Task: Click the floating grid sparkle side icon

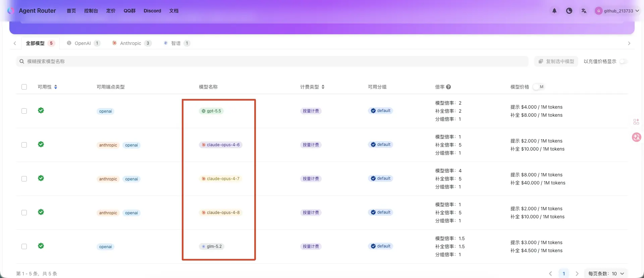Action: tap(636, 122)
